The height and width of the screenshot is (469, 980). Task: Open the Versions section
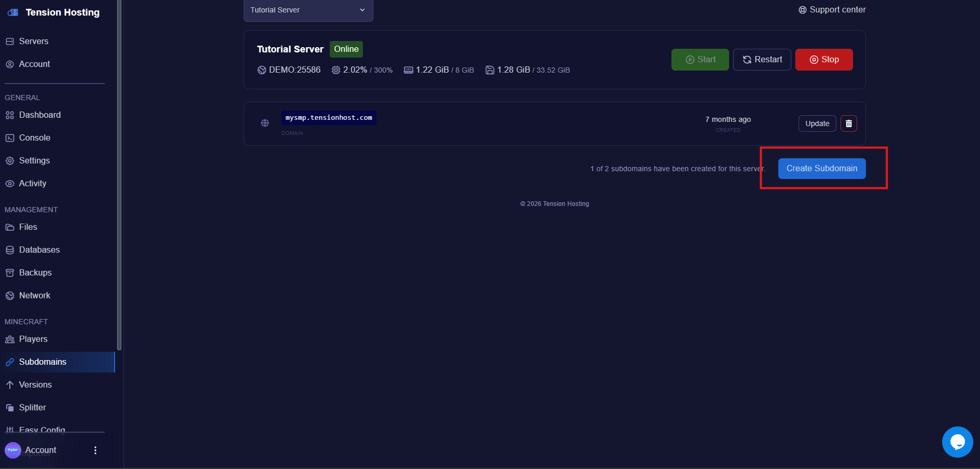(10, 384)
